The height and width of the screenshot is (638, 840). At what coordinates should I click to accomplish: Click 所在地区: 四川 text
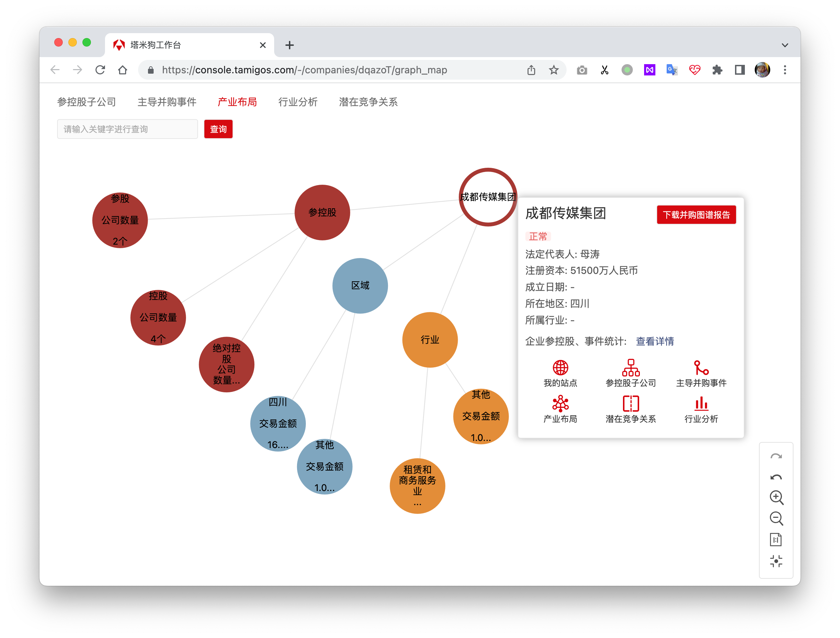[557, 303]
